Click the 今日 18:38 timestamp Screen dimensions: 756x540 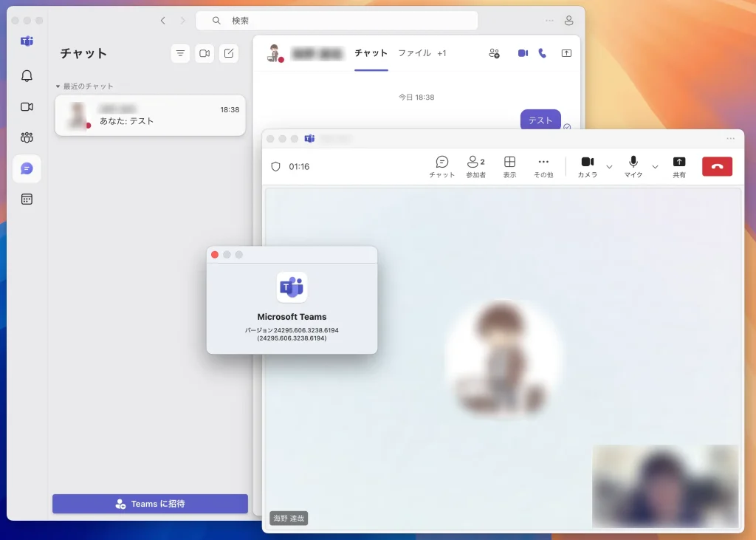coord(416,97)
